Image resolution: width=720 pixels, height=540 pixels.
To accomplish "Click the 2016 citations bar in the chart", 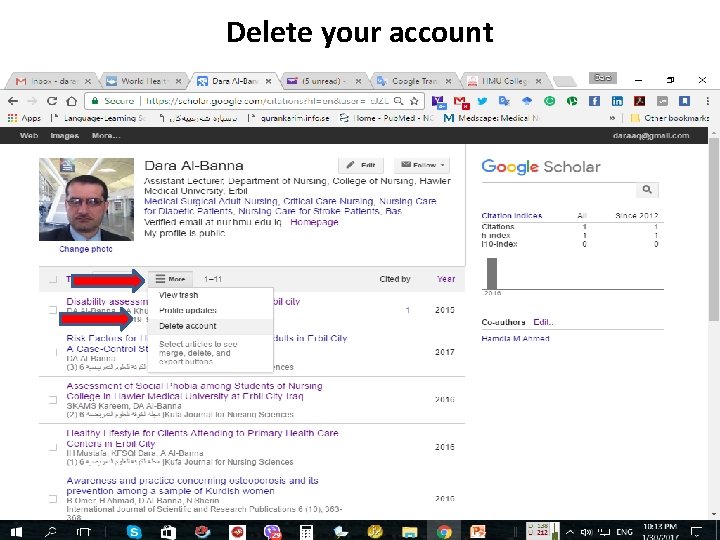I will click(492, 273).
